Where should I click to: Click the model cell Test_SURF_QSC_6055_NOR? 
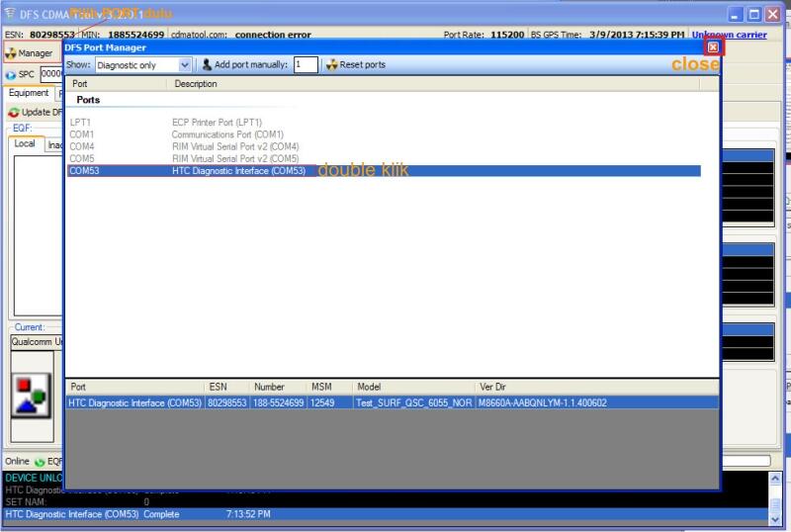(413, 402)
